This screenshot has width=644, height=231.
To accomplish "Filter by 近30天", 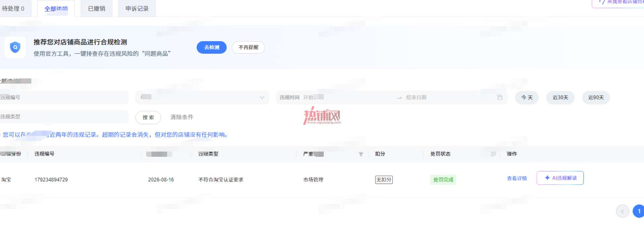I will pyautogui.click(x=560, y=98).
